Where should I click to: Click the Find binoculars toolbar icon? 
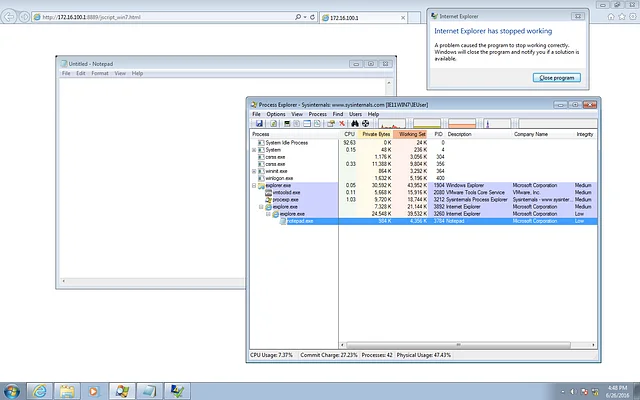(x=353, y=123)
